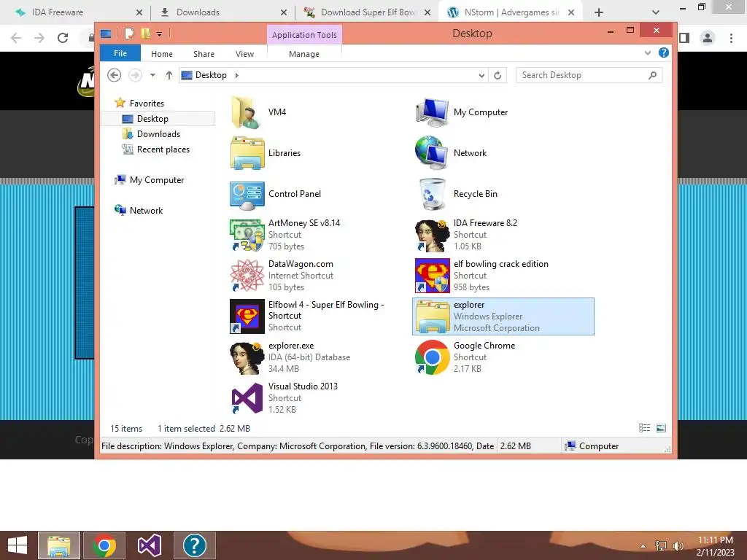Select the Recycle Bin icon
The height and width of the screenshot is (560, 747).
click(432, 194)
